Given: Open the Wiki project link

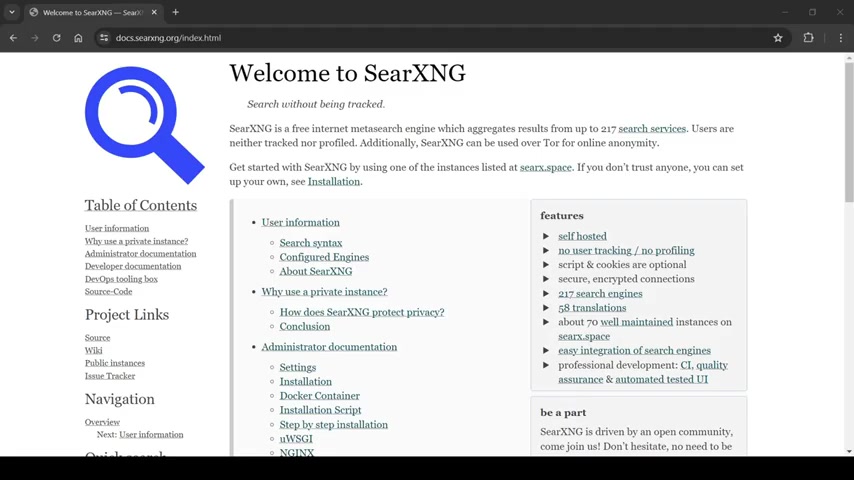Looking at the screenshot, I should [93, 350].
